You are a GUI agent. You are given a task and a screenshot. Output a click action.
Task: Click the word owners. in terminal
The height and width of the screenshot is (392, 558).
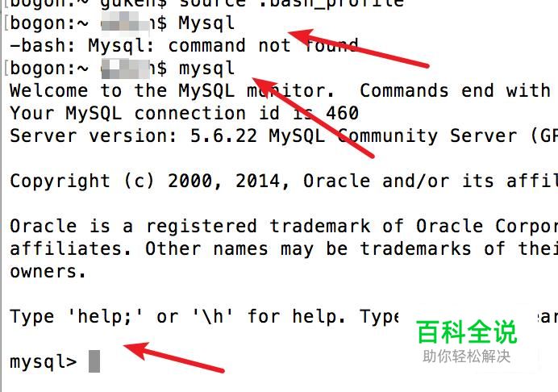coord(48,272)
